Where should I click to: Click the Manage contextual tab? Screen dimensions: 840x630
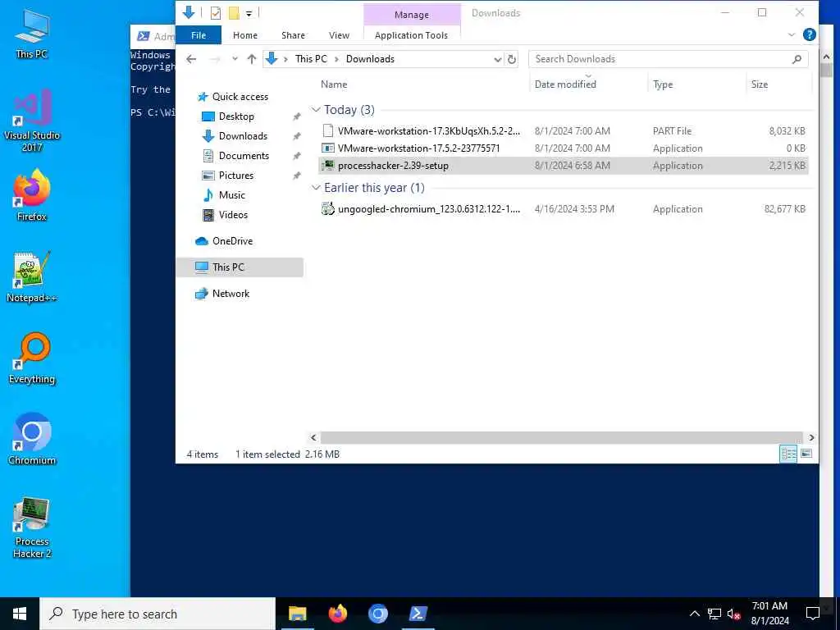pyautogui.click(x=412, y=15)
